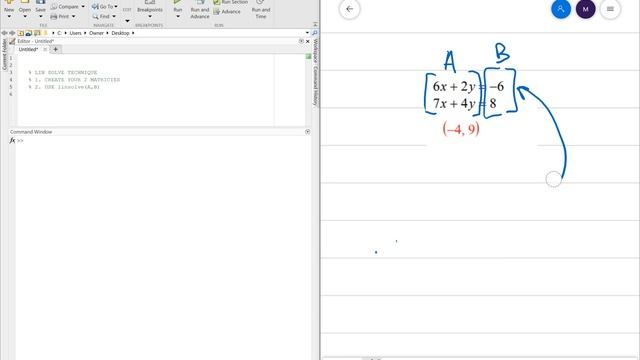
Task: Open the address bar history dropdown
Action: tap(307, 33)
